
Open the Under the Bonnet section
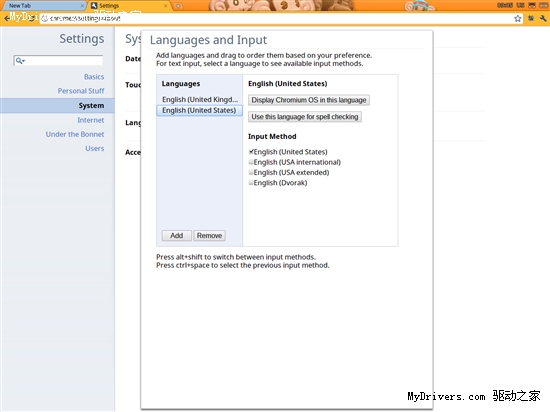tap(75, 134)
